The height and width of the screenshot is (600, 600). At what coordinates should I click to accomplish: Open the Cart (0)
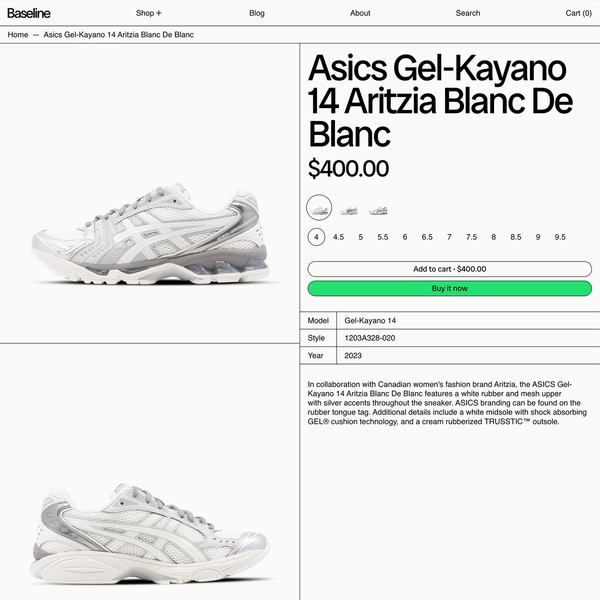click(x=579, y=13)
